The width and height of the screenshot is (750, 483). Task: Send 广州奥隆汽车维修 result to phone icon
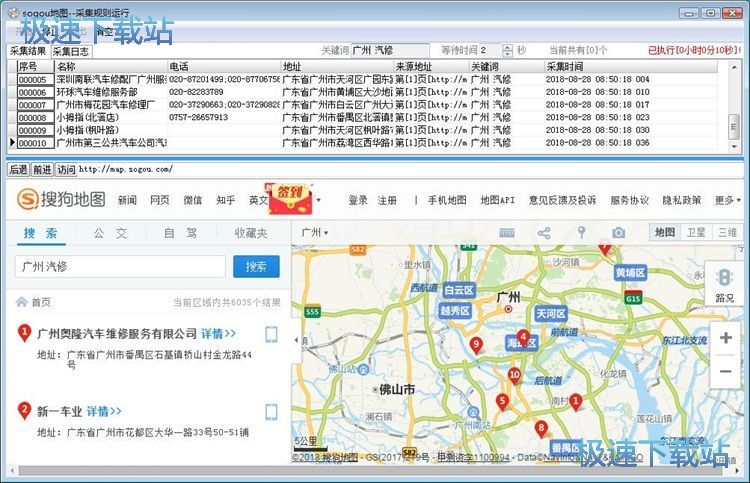(x=271, y=333)
